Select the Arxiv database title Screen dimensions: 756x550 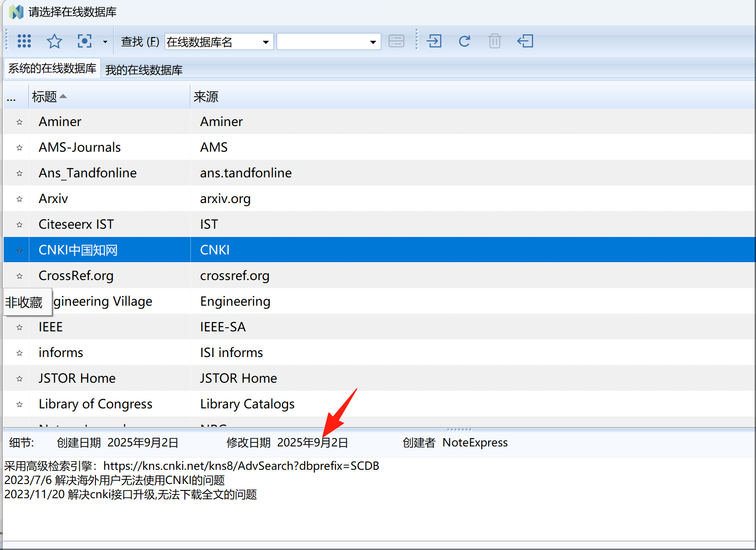tap(53, 198)
